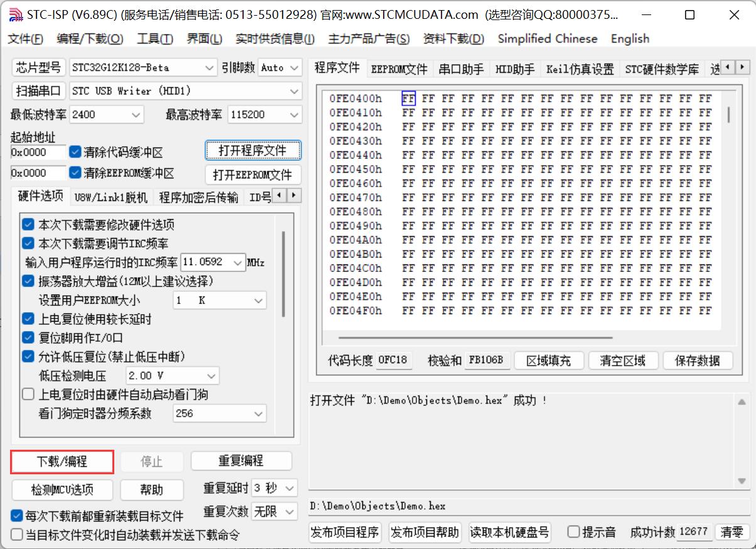
Task: Click 芯片型号 button
Action: (39, 67)
